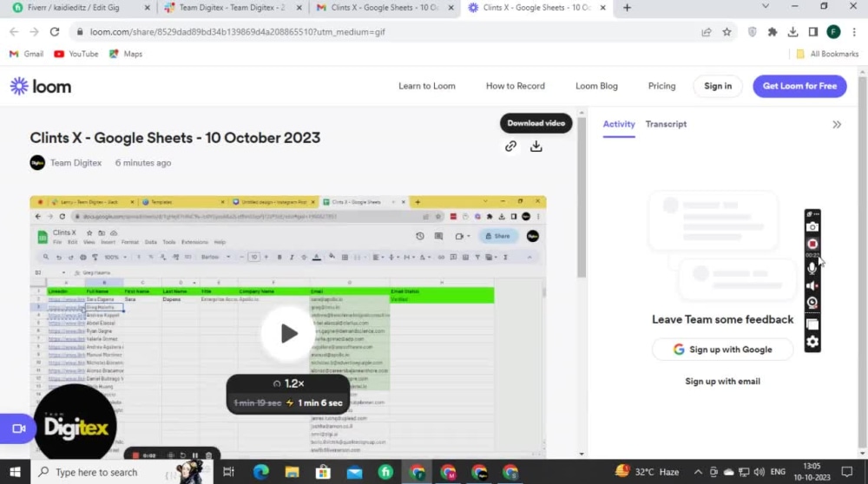Open Microsoft Edge from taskbar
868x484 pixels.
(x=260, y=472)
